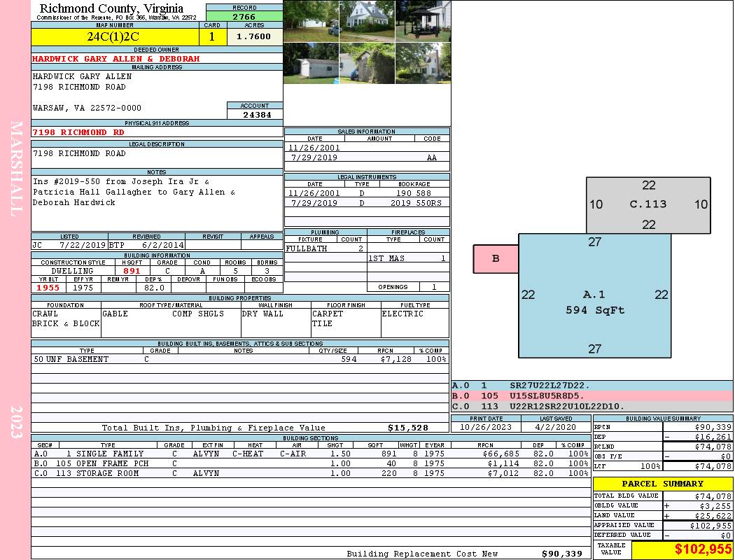Click the A.0 Single Family building section row
Viewport: 735px width, 560px height.
tap(311, 454)
